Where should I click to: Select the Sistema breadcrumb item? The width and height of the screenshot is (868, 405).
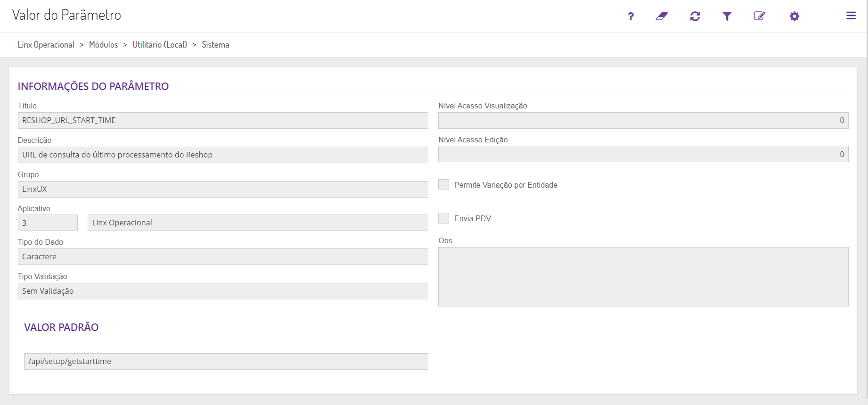[x=215, y=45]
